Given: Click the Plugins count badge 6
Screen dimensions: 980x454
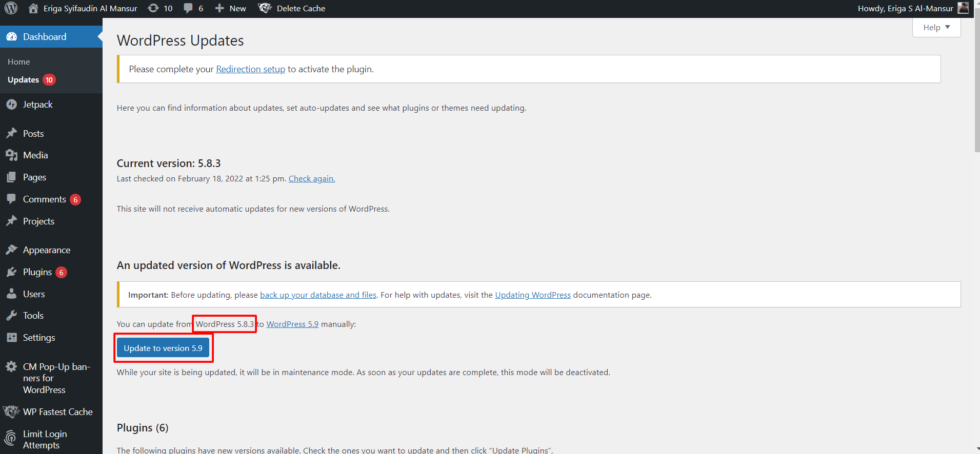Looking at the screenshot, I should pyautogui.click(x=61, y=273).
